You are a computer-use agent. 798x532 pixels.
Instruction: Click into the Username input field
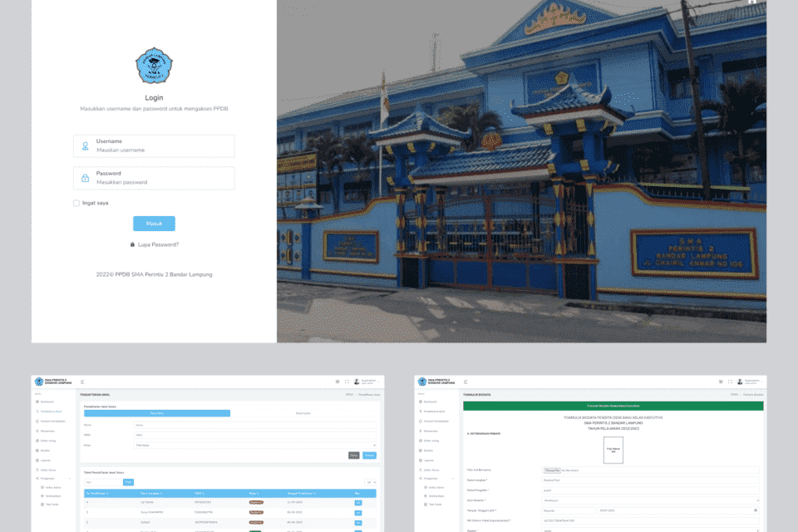(162, 150)
